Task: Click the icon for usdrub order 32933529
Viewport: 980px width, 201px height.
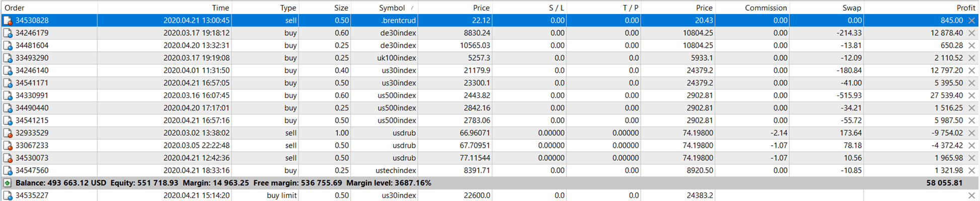Action: 8,133
